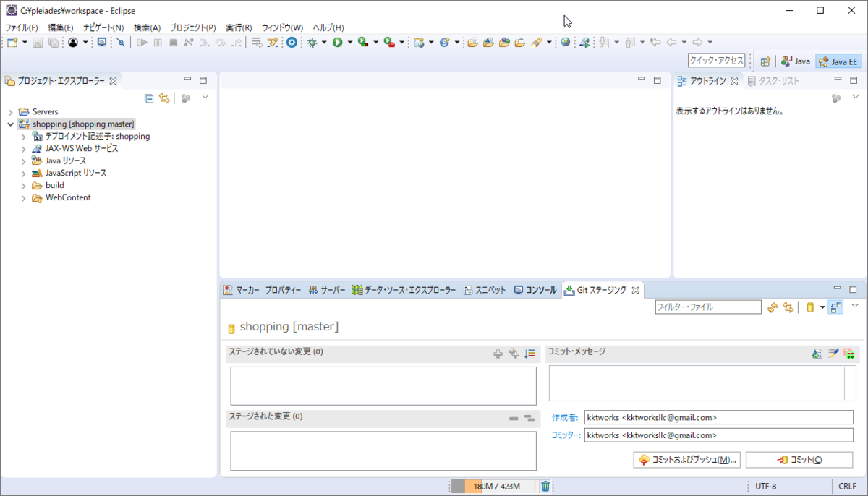Collapse all in Project Explorer
The width and height of the screenshot is (868, 496).
[149, 98]
